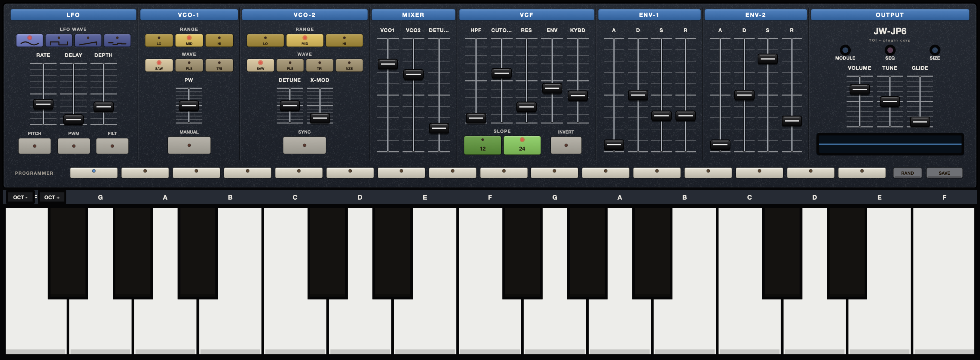Select the first Programmer preset slot
The width and height of the screenshot is (980, 360).
pos(93,172)
